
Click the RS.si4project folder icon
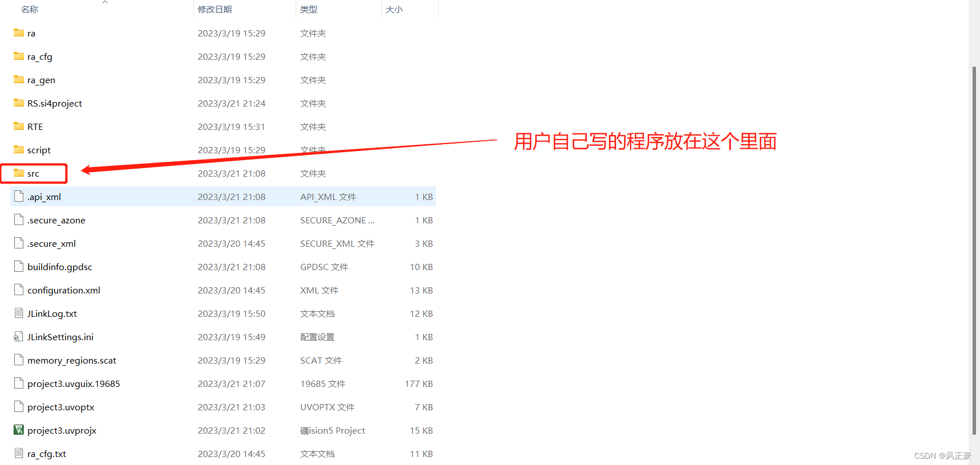[19, 103]
